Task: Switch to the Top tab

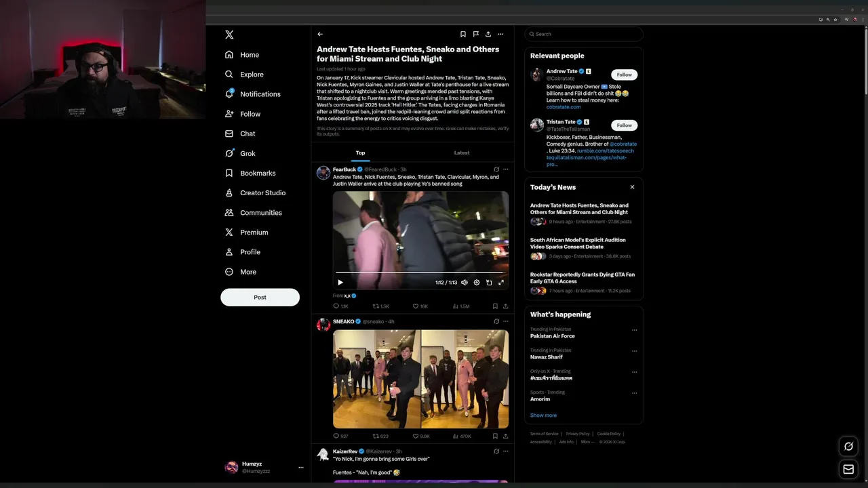Action: [x=360, y=152]
